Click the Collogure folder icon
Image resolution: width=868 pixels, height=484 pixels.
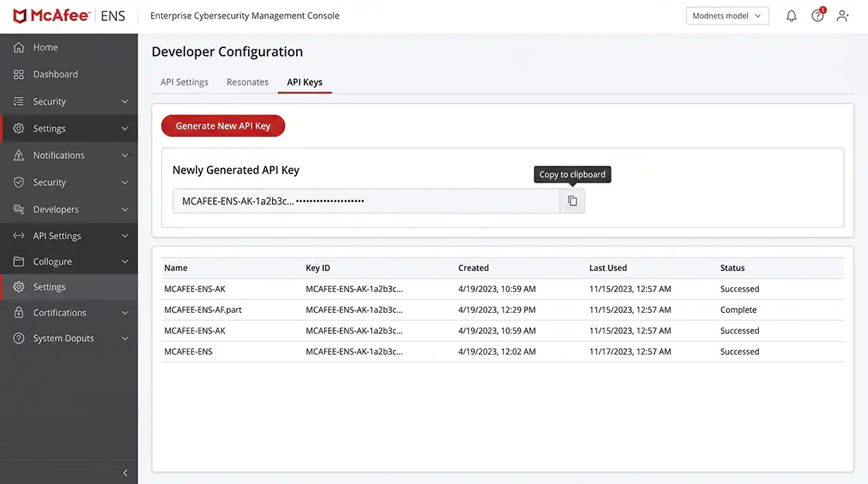click(19, 262)
